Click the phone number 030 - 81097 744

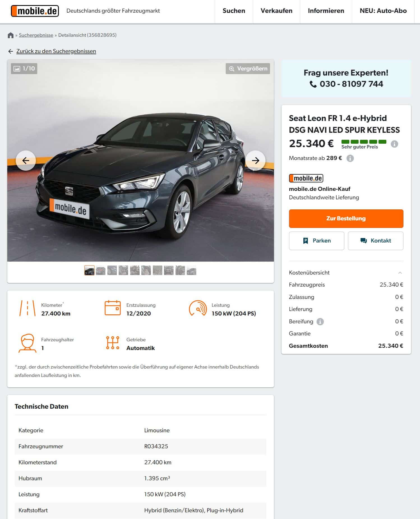click(351, 84)
